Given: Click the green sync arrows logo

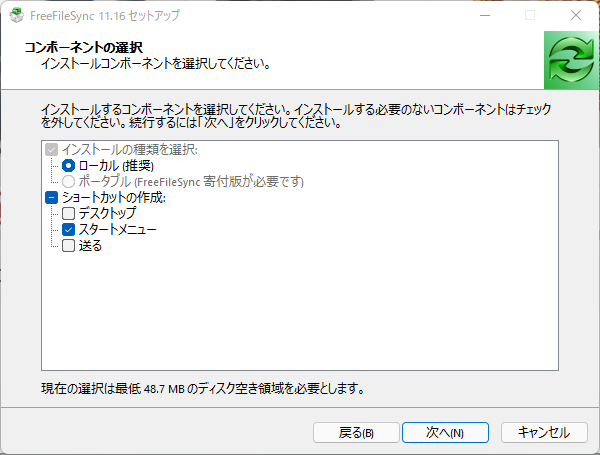Looking at the screenshot, I should 572,60.
